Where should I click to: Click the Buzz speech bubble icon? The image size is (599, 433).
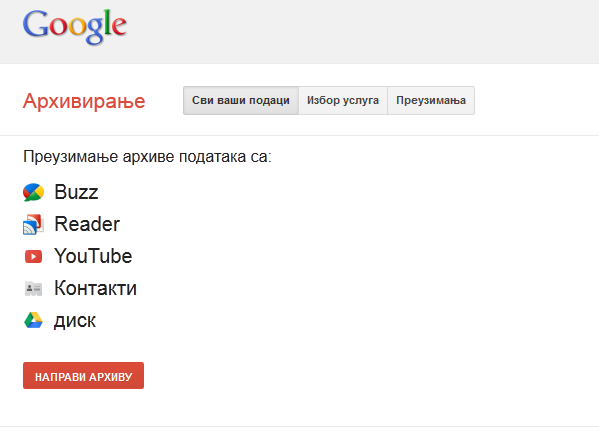(x=34, y=192)
